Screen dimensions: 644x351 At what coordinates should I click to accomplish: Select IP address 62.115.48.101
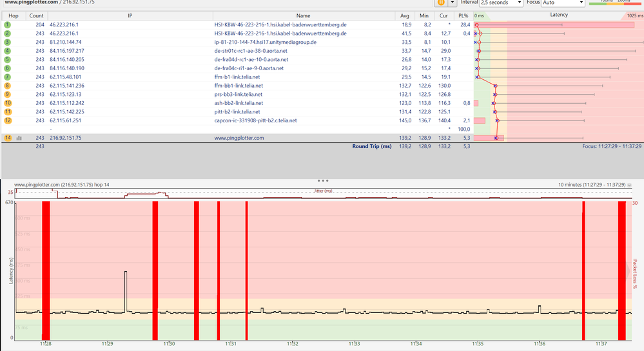66,77
